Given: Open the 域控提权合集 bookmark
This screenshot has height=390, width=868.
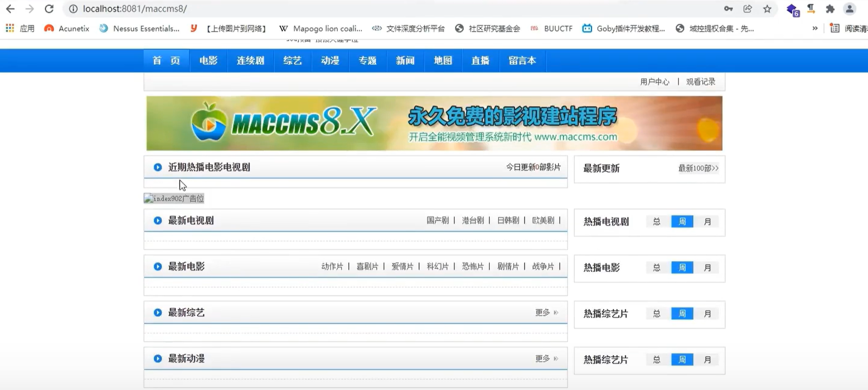Looking at the screenshot, I should click(715, 28).
